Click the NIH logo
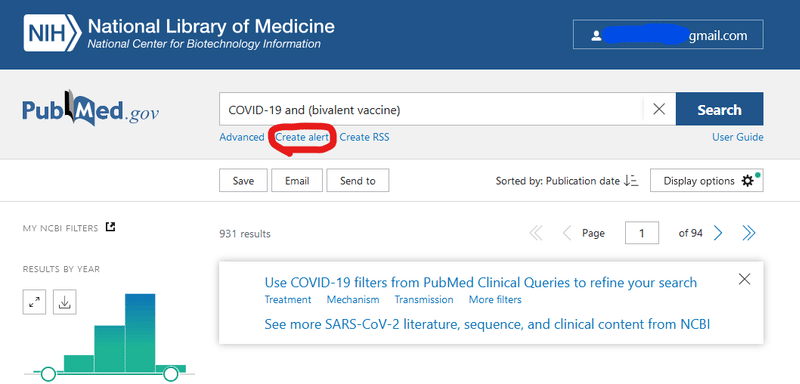The image size is (800, 384). (52, 33)
